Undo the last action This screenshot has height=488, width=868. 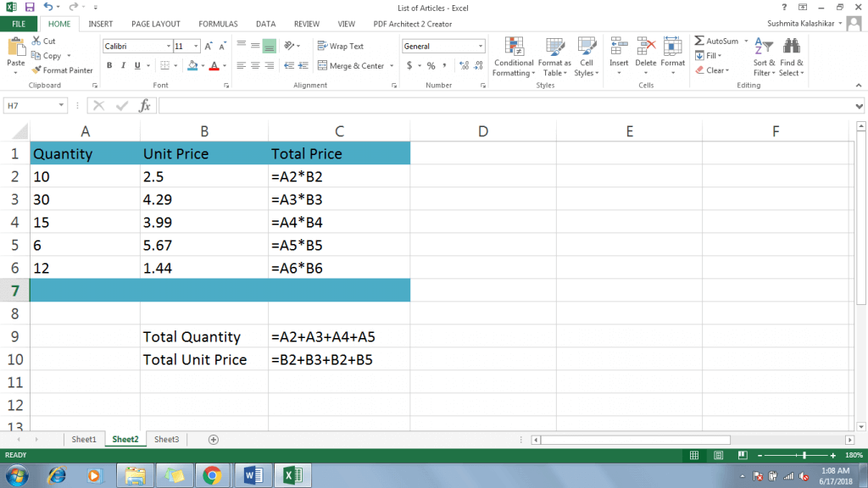pyautogui.click(x=48, y=7)
